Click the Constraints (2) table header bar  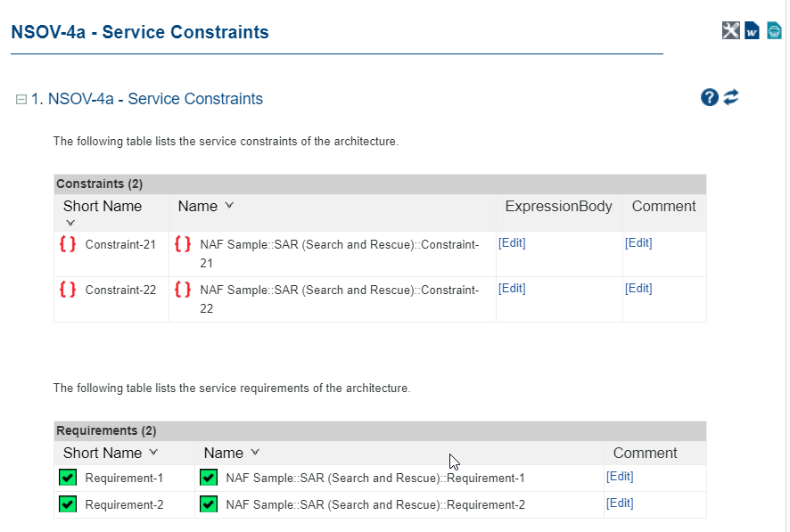(x=380, y=184)
